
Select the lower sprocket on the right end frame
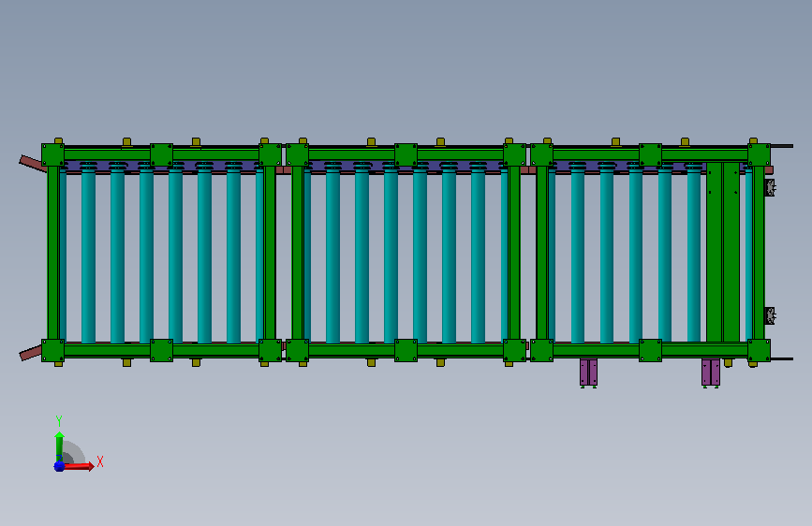point(770,315)
